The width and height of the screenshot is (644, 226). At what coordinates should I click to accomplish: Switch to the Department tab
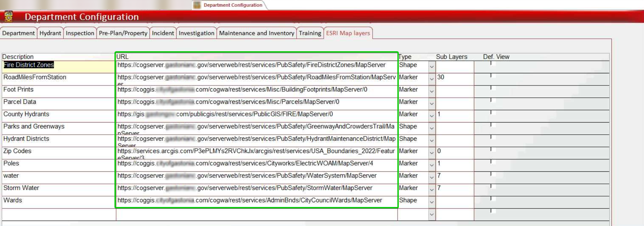18,33
